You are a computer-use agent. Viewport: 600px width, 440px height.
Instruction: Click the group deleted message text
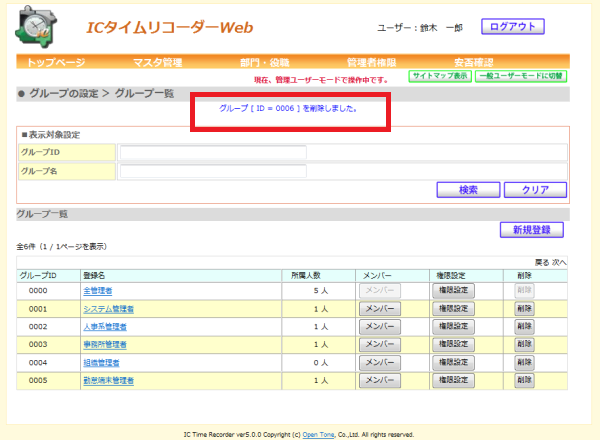tap(288, 109)
